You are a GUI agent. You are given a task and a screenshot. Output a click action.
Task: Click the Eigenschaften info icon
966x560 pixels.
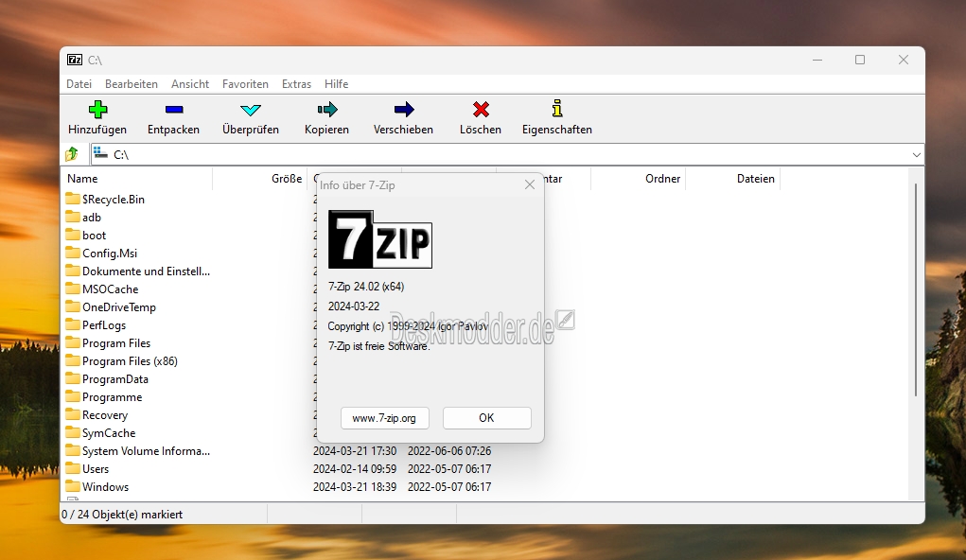point(557,109)
